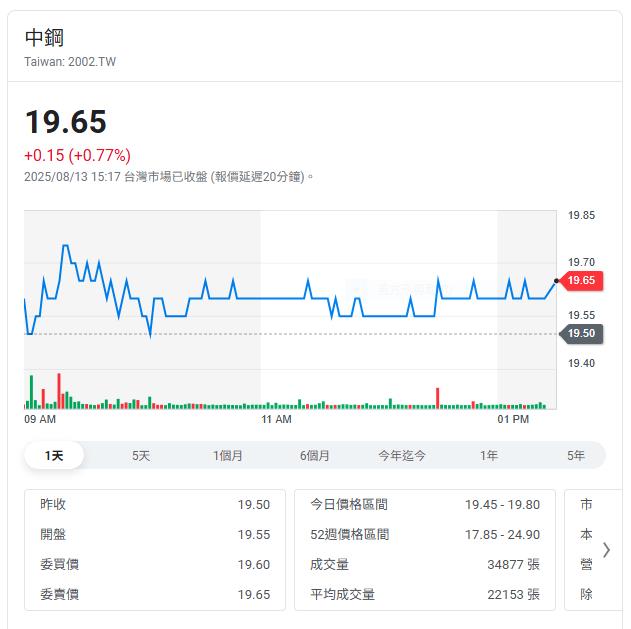Click the 19.70 y-axis label
The width and height of the screenshot is (631, 629).
tap(581, 262)
